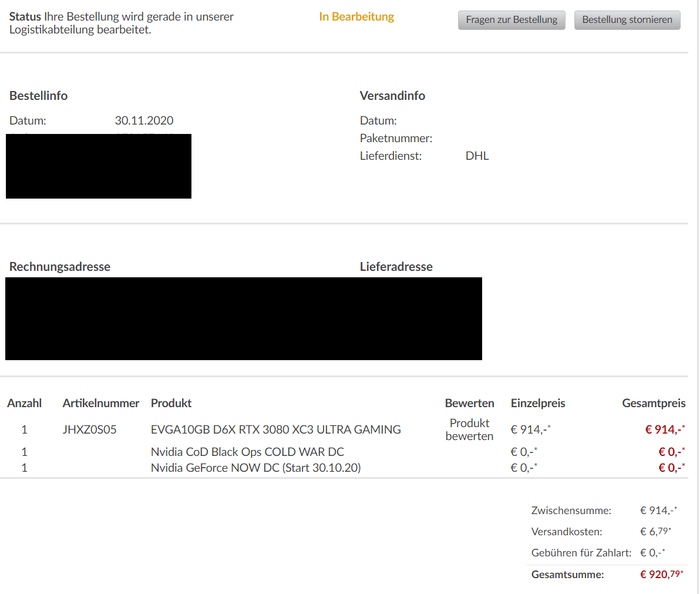Click the order date 30.11.2020
This screenshot has height=594, width=700.
pos(144,120)
